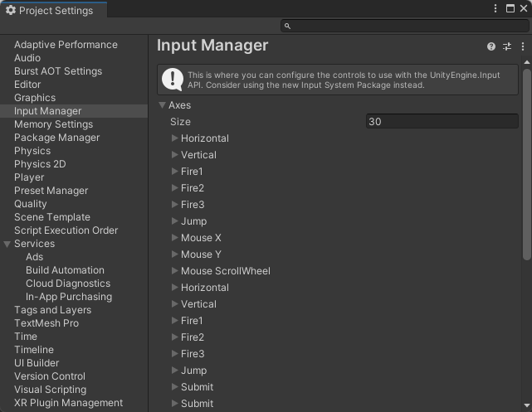Screen dimensions: 532x412
Task: Expand the Mouse ScrollWheel axis
Action: point(175,271)
